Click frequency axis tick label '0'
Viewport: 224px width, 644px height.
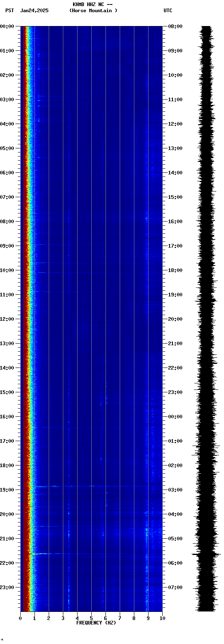click(20, 618)
